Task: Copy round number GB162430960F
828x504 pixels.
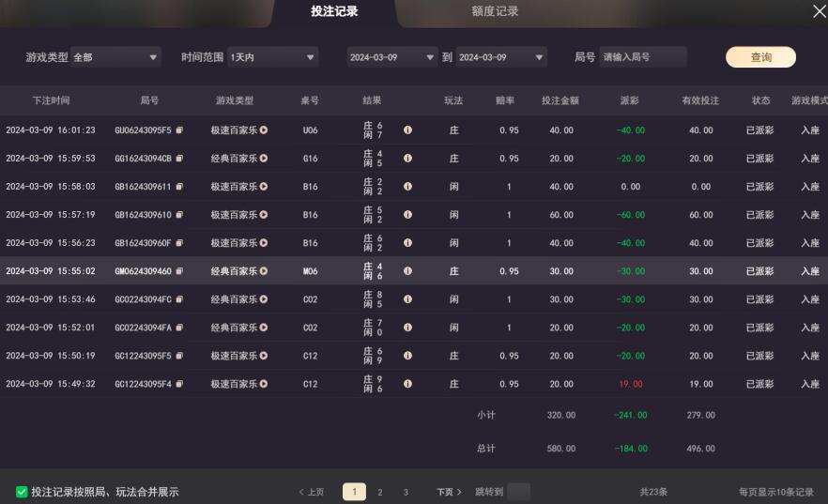Action: click(179, 243)
